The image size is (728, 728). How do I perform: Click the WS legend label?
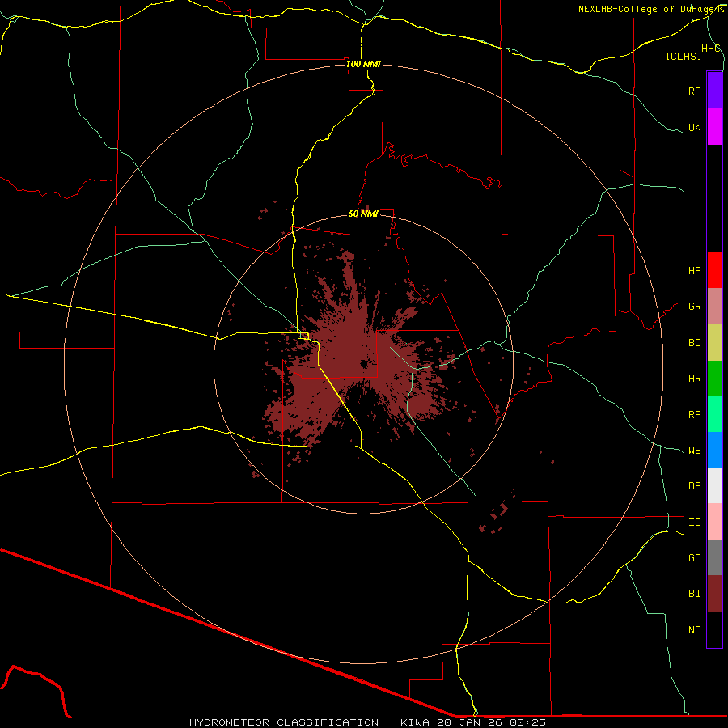point(695,451)
